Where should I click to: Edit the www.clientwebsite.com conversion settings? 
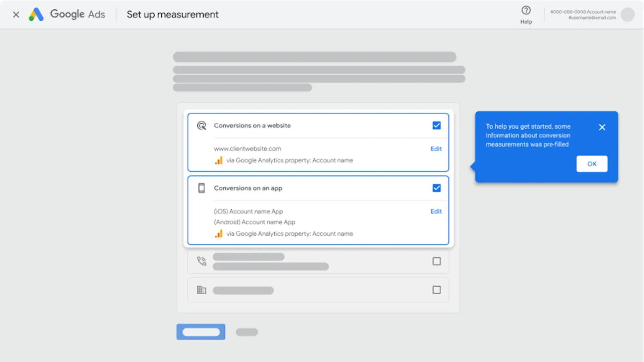coord(436,149)
